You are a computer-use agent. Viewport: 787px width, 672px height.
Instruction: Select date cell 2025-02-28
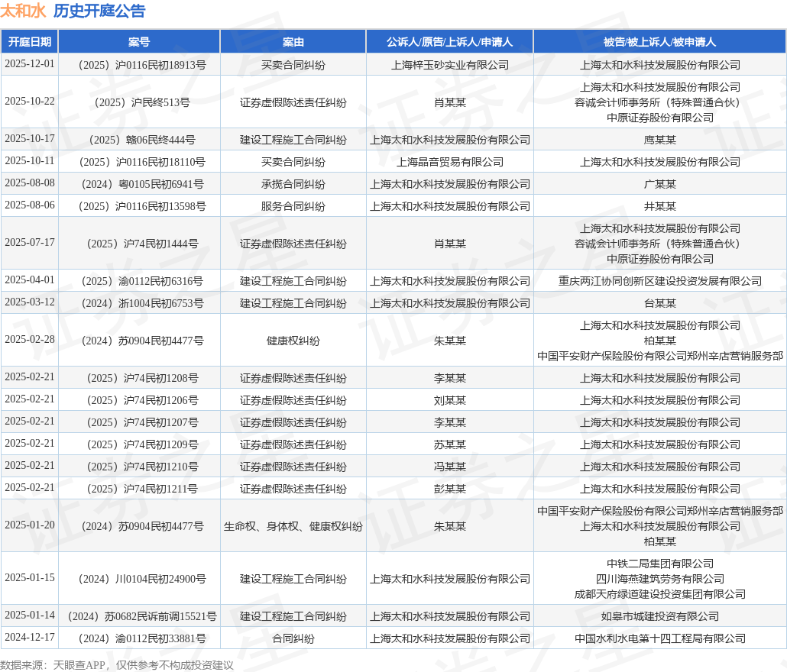[30, 340]
